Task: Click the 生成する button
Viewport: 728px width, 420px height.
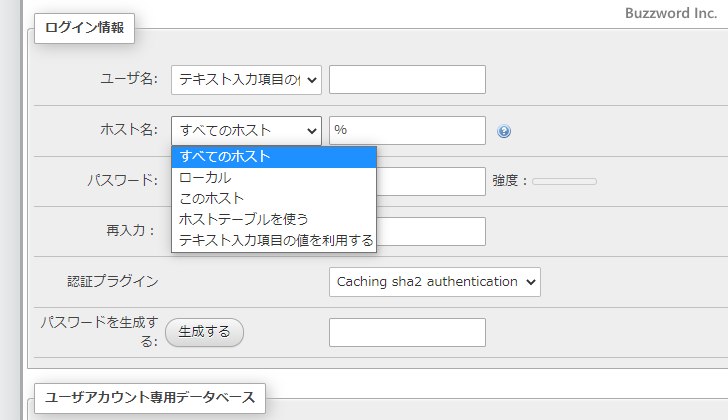Action: point(204,332)
